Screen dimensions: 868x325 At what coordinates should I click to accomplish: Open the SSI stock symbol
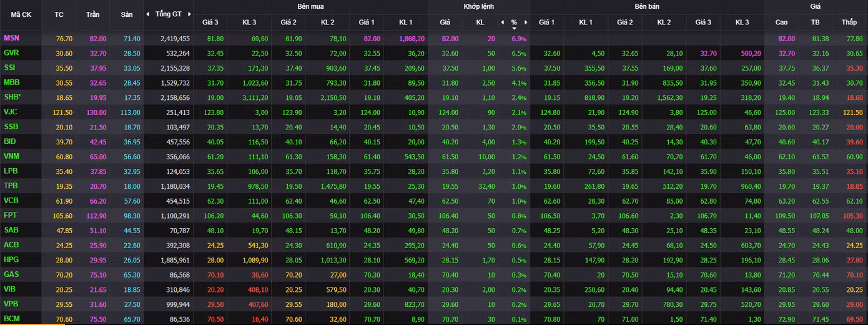pyautogui.click(x=9, y=67)
